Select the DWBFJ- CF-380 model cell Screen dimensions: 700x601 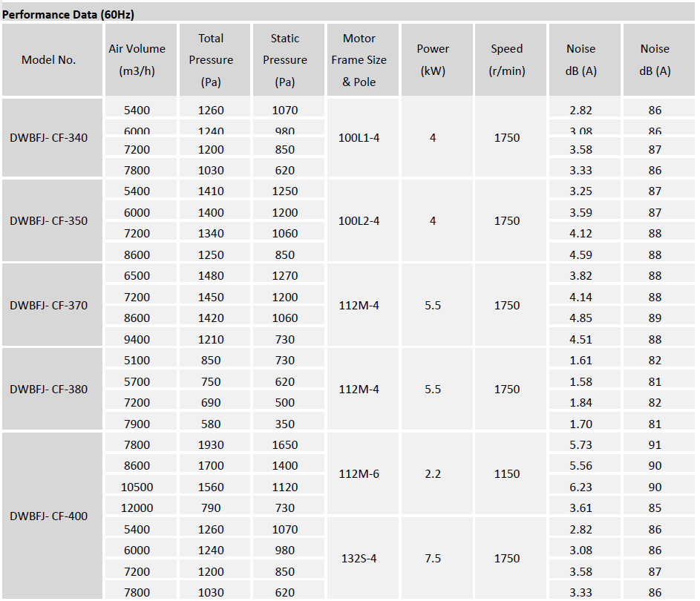pos(49,389)
